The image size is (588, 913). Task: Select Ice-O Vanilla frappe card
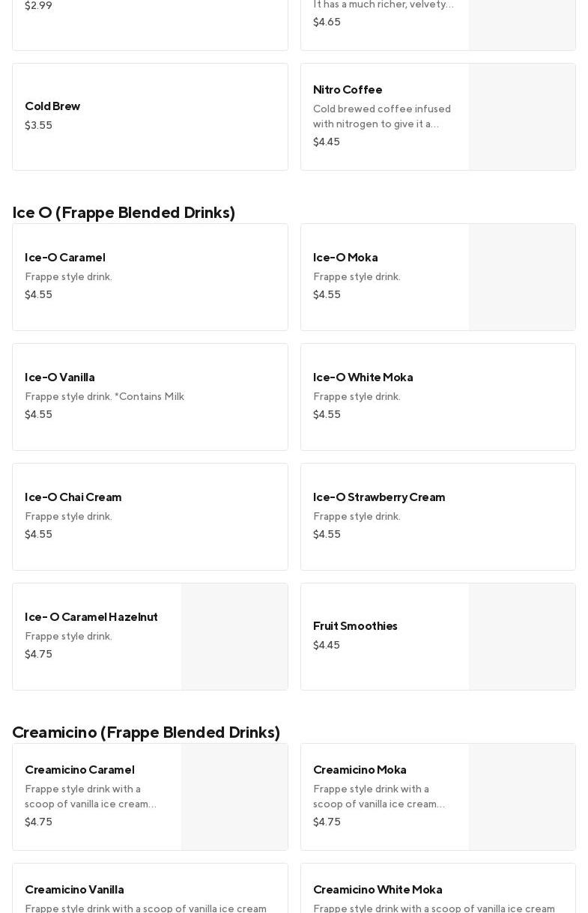point(150,396)
